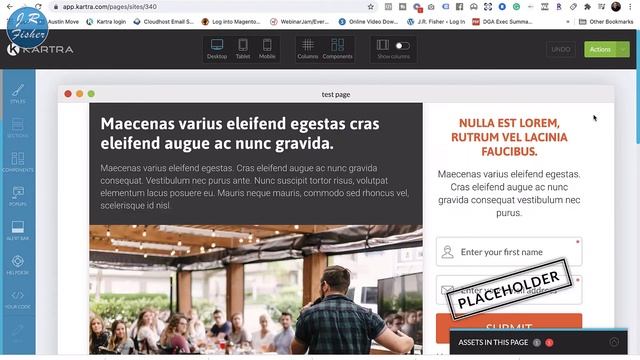Open the Sections panel in sidebar
The image size is (640, 360).
coord(18,128)
